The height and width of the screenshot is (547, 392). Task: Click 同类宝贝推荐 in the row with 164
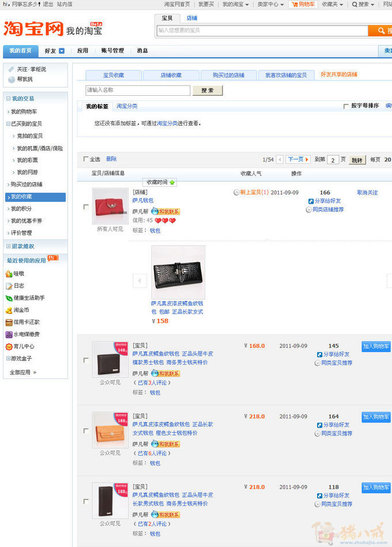click(x=333, y=434)
